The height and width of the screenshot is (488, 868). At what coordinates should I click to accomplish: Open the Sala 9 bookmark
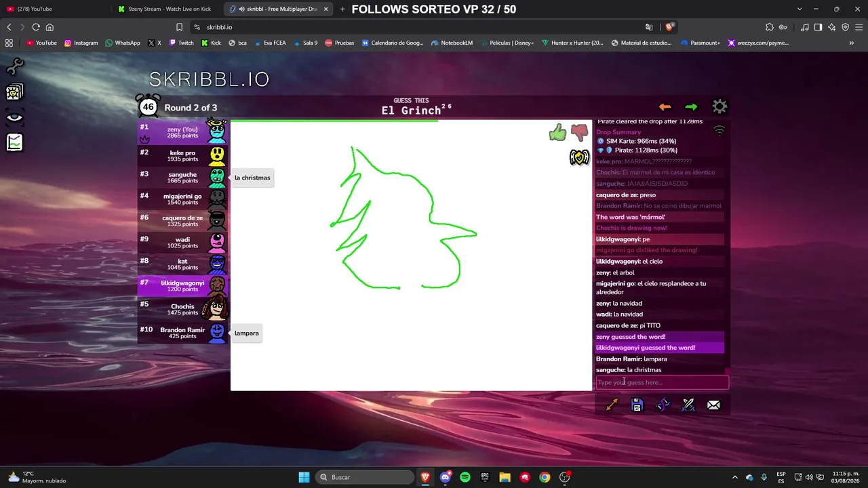304,43
